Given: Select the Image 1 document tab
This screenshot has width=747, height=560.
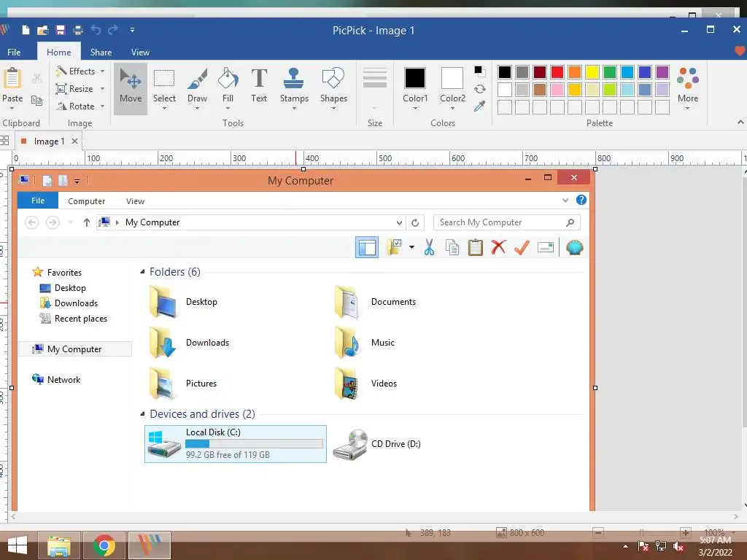Looking at the screenshot, I should pyautogui.click(x=49, y=141).
